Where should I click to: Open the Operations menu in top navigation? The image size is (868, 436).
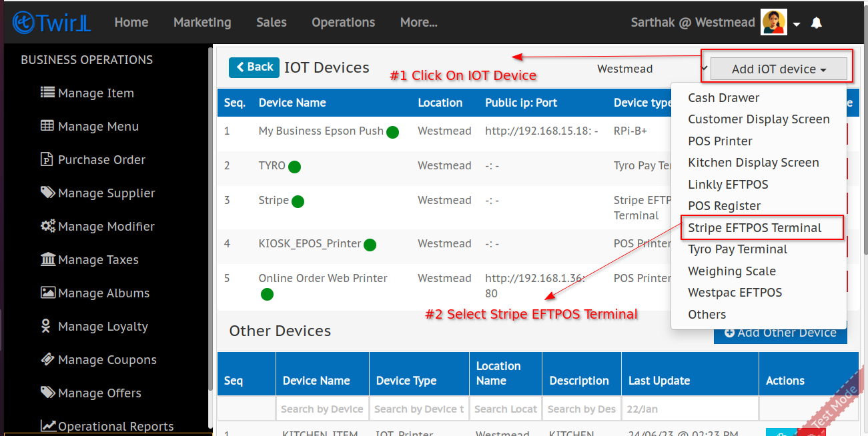(x=343, y=23)
